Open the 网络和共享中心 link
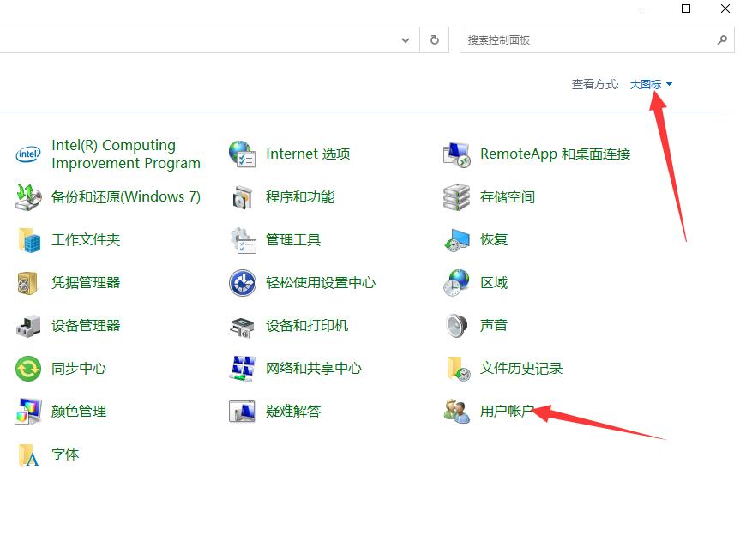Screen dimensions: 740x560 point(314,369)
